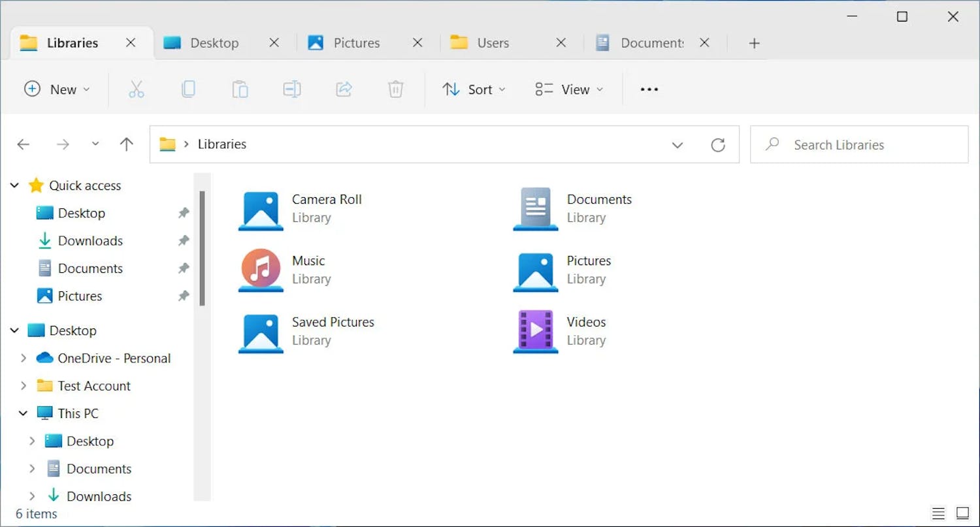The height and width of the screenshot is (527, 980).
Task: Click the Copy icon in the toolbar
Action: click(188, 89)
